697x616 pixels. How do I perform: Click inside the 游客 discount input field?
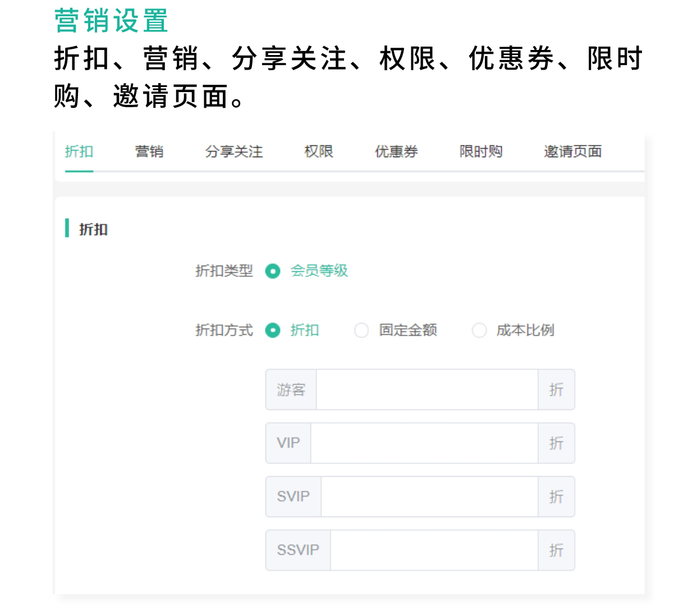coord(427,390)
